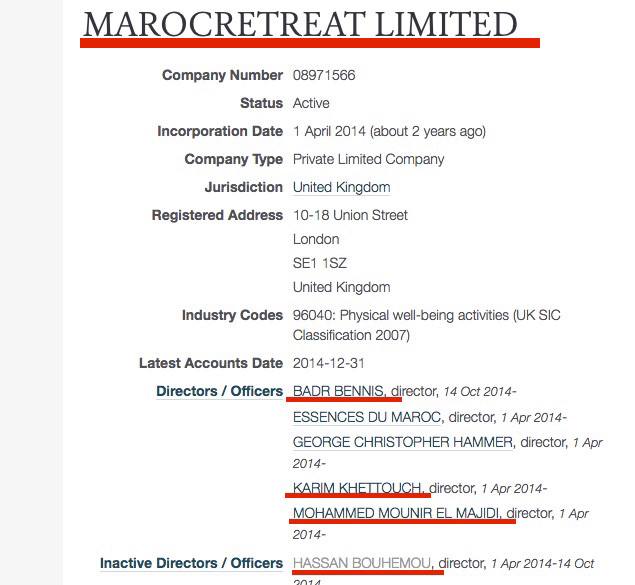Screen dimensions: 635x585
Task: Click the company number 08971566
Action: [324, 75]
